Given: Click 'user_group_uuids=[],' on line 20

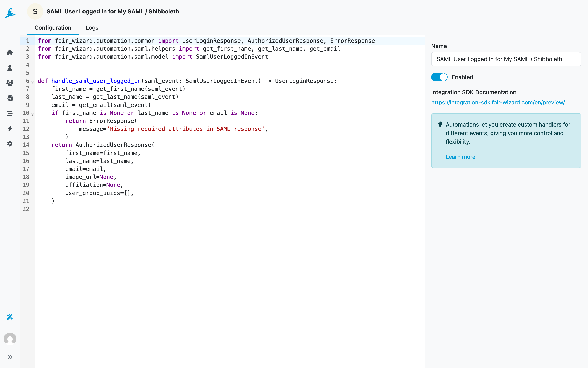Looking at the screenshot, I should pyautogui.click(x=99, y=193).
